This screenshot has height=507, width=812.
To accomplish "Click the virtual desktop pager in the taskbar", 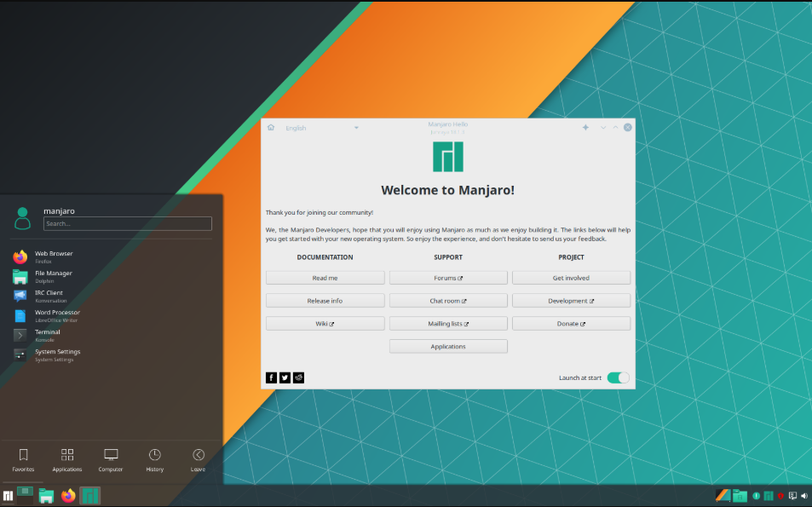I will point(25,496).
